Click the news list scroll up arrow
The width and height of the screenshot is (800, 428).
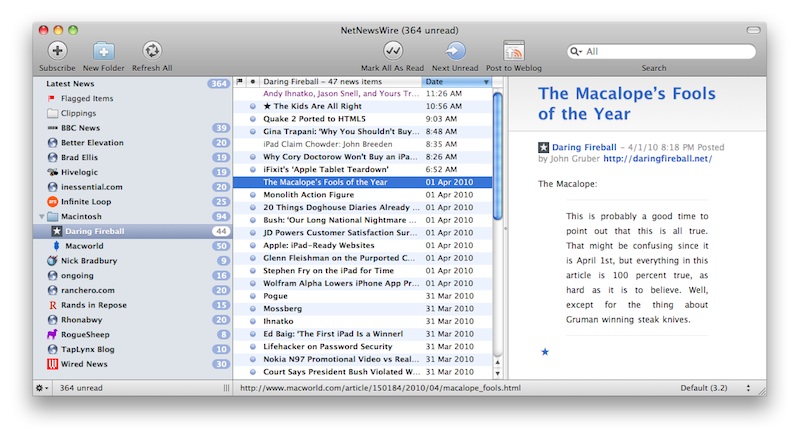pos(498,363)
